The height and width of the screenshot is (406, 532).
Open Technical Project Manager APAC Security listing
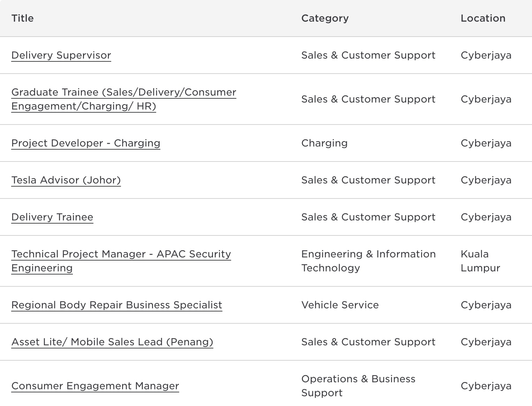click(121, 261)
